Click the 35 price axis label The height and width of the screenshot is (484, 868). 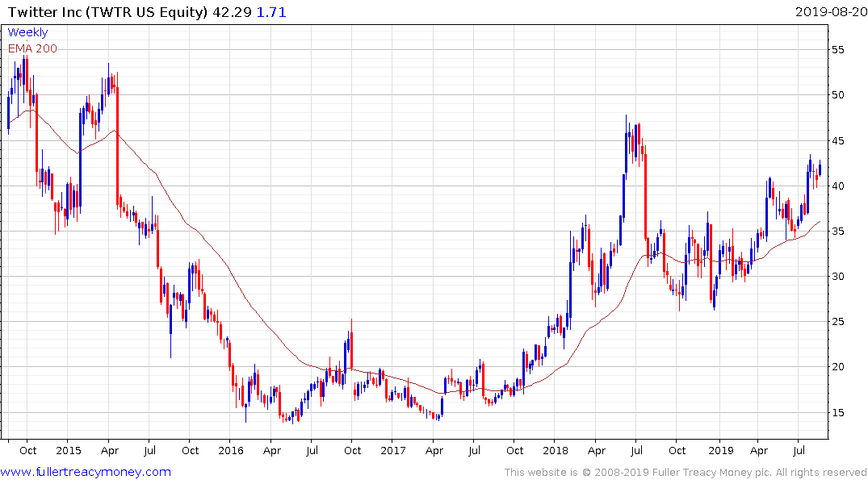tap(837, 232)
